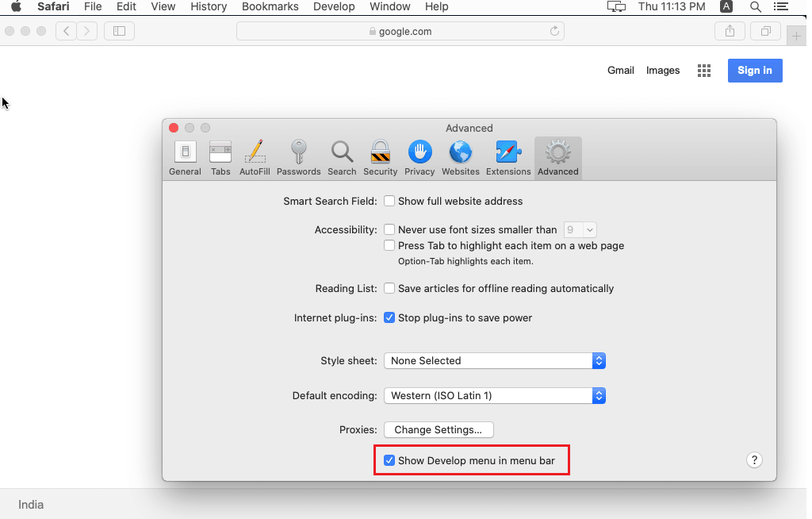Click the Google Sign in button

coord(755,71)
